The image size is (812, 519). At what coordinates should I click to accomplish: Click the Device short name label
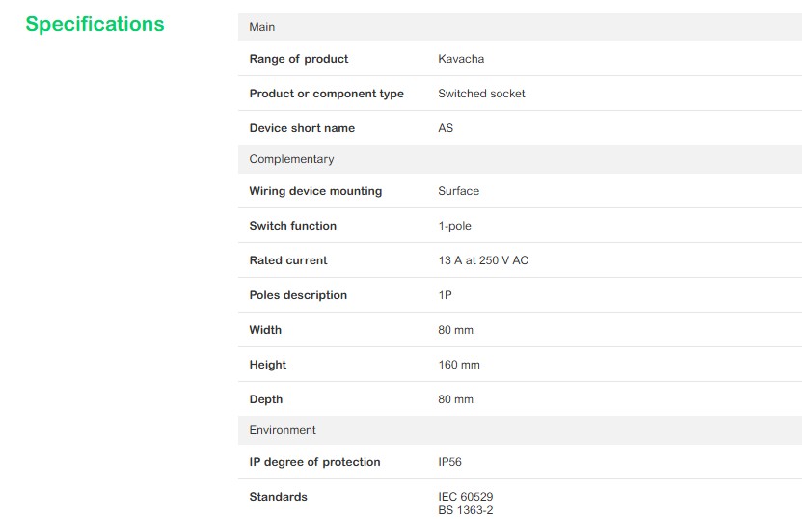coord(302,128)
